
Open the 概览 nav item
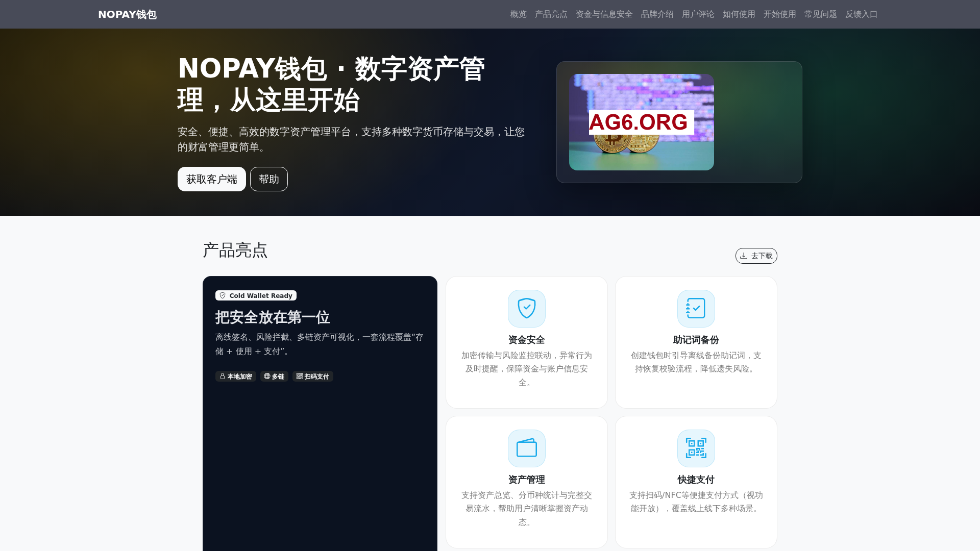[518, 14]
